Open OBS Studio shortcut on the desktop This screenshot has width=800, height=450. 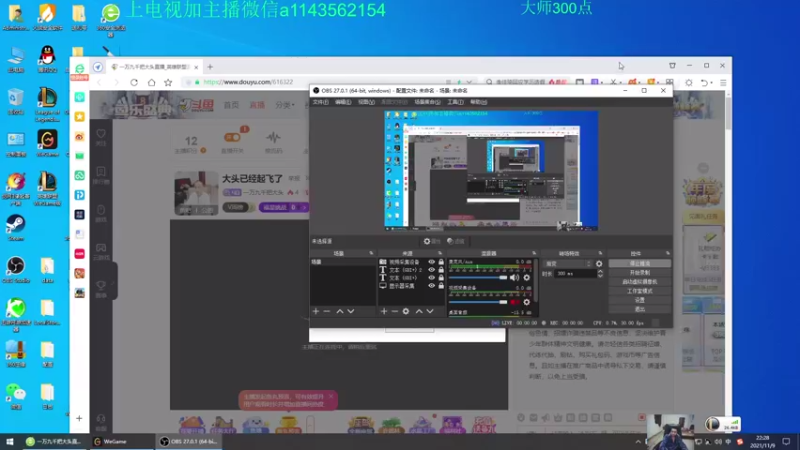(16, 270)
